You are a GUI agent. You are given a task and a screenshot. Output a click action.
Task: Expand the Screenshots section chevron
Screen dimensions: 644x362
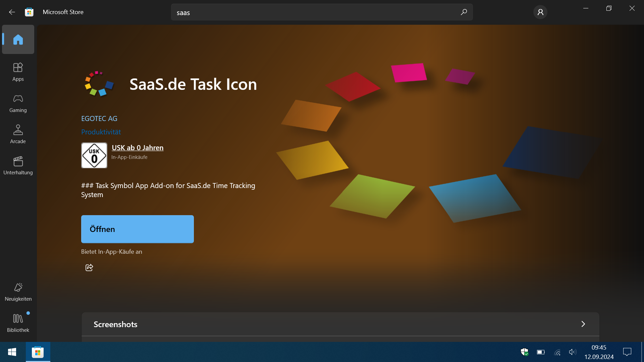point(583,324)
